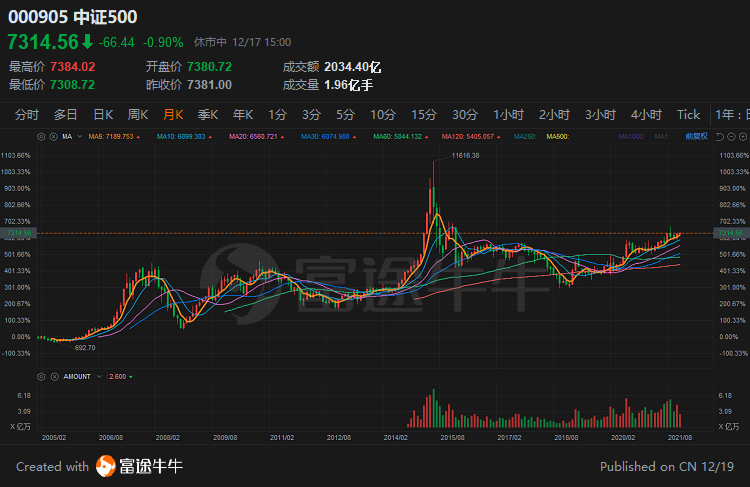The image size is (750, 487).
Task: Toggle MA5 moving average line visibility
Action: pyautogui.click(x=111, y=137)
